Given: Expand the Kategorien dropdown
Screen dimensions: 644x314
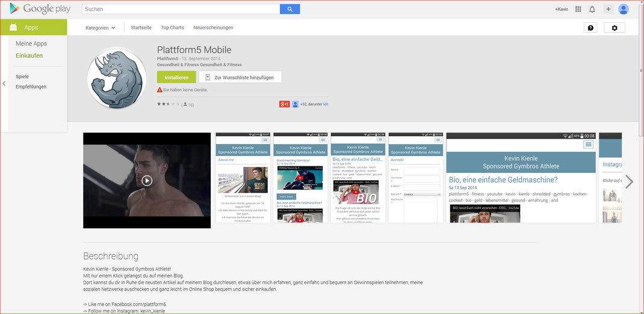Looking at the screenshot, I should 101,28.
